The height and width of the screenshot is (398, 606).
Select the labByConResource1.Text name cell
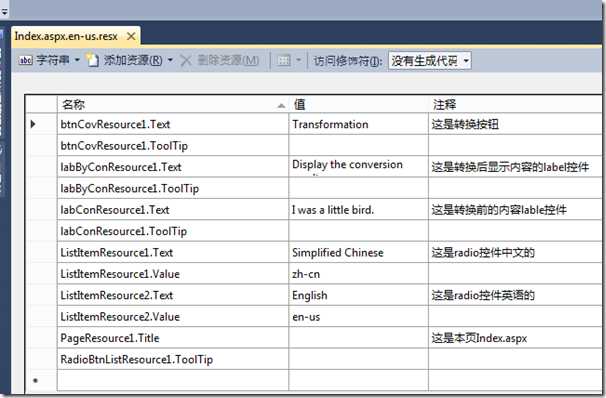pyautogui.click(x=173, y=167)
